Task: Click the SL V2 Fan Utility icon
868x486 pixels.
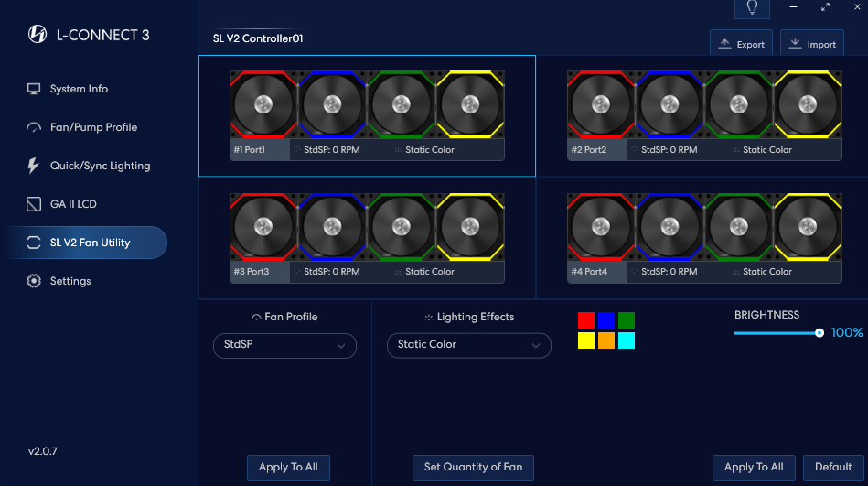Action: pos(34,243)
